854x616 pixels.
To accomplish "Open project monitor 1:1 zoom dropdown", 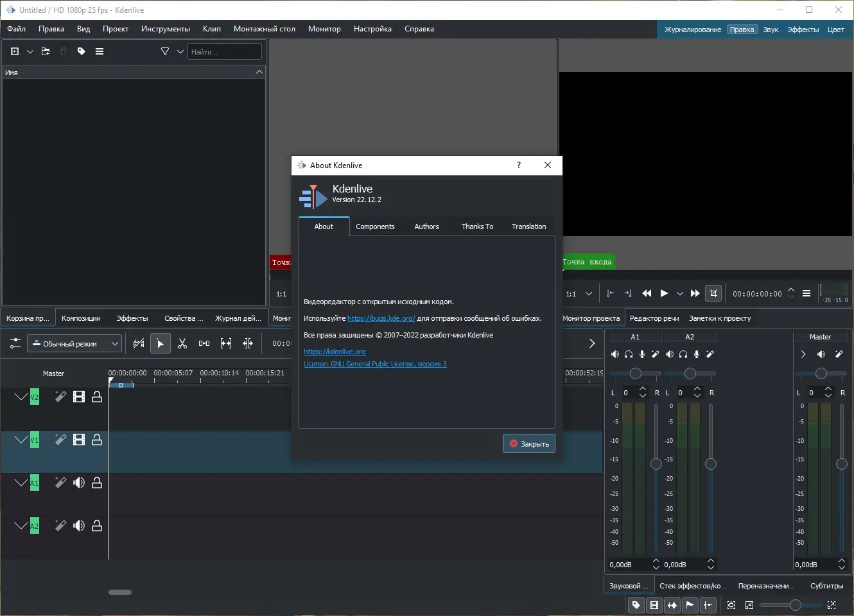I will point(579,294).
